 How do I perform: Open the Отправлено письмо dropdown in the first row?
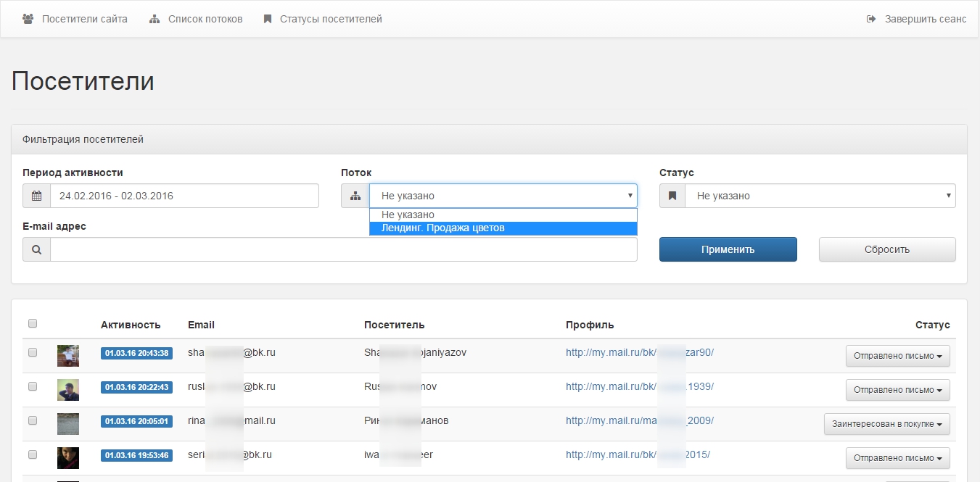(x=897, y=356)
